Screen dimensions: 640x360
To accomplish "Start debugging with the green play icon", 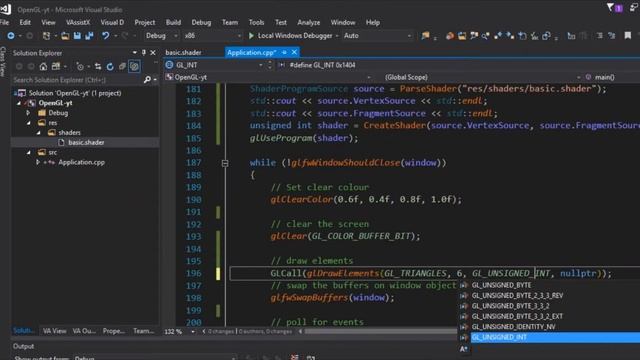I will coord(251,36).
